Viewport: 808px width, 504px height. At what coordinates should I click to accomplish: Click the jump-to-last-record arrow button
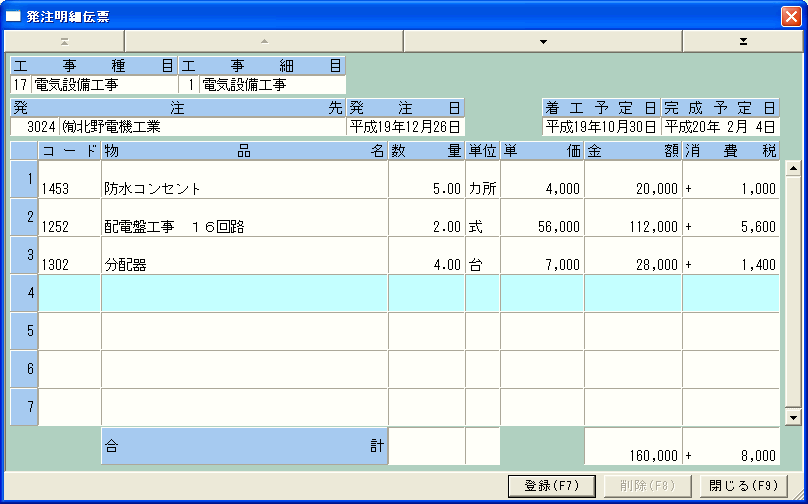coord(743,41)
